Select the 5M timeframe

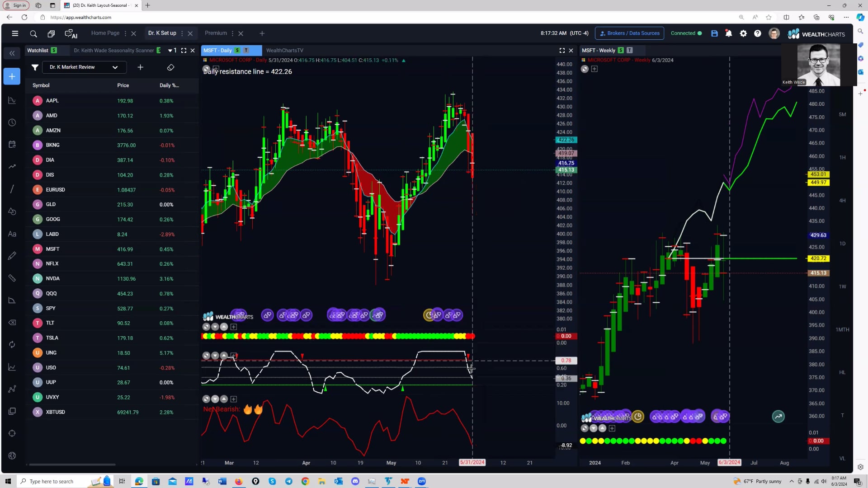tap(842, 114)
